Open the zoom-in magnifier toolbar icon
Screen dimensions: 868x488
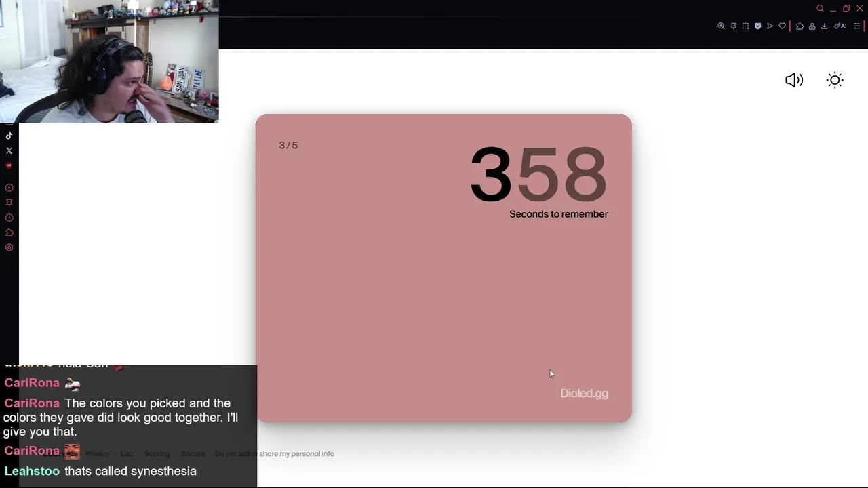pos(721,26)
